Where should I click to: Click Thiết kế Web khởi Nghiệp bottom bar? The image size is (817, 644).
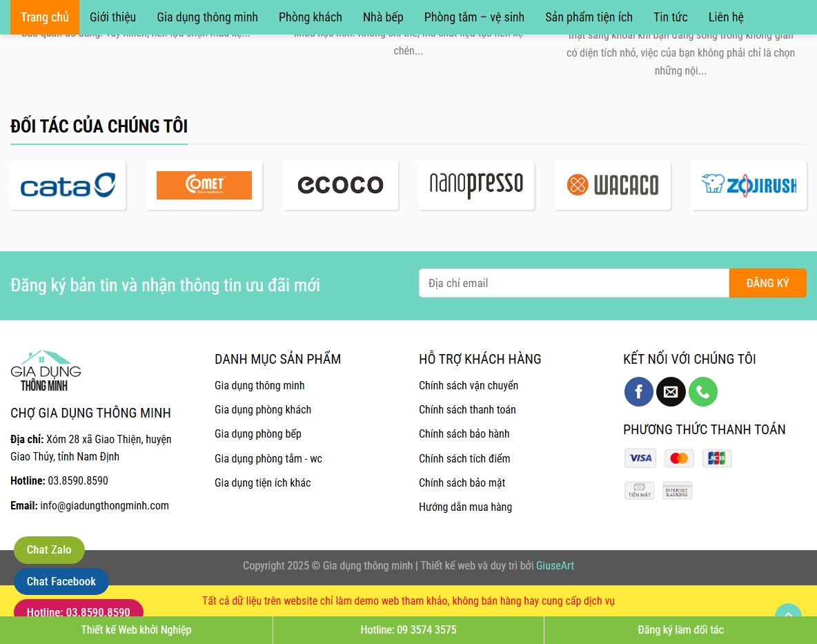(136, 630)
